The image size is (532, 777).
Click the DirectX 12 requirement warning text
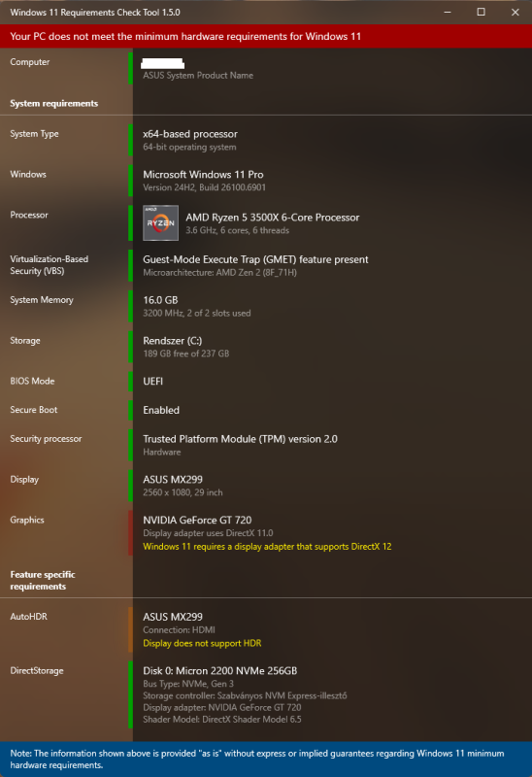[x=267, y=547]
